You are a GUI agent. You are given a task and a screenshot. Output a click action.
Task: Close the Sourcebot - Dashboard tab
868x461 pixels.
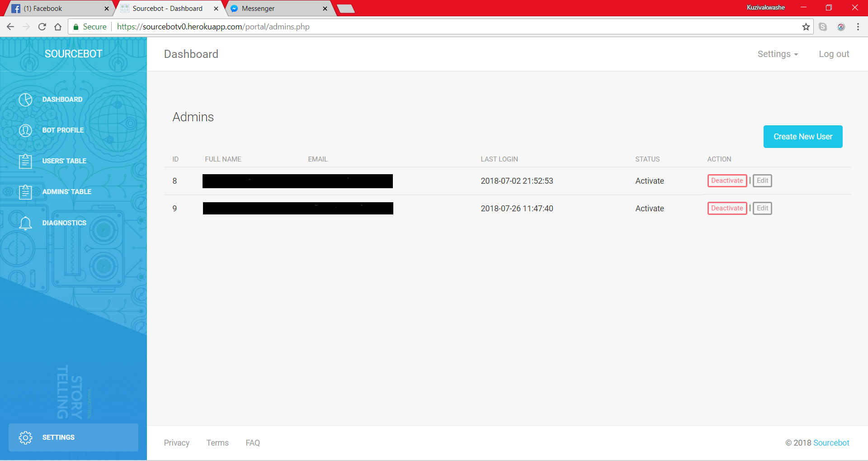point(216,9)
